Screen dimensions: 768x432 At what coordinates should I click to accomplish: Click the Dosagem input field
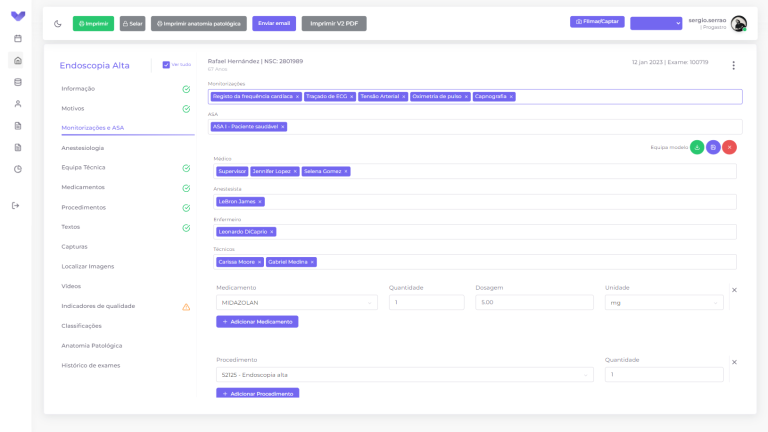(x=534, y=302)
